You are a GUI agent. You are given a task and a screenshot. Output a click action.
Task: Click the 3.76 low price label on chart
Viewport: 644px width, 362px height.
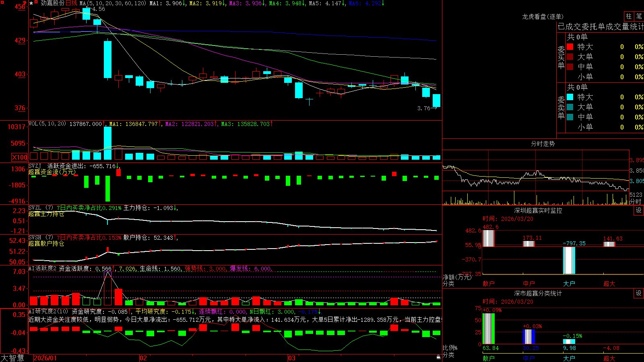[x=424, y=108]
